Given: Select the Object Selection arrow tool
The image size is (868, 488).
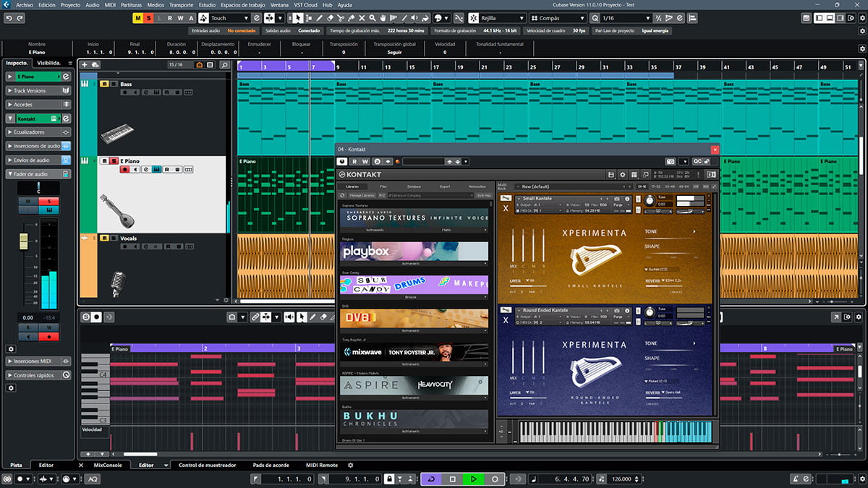Looking at the screenshot, I should 298,17.
